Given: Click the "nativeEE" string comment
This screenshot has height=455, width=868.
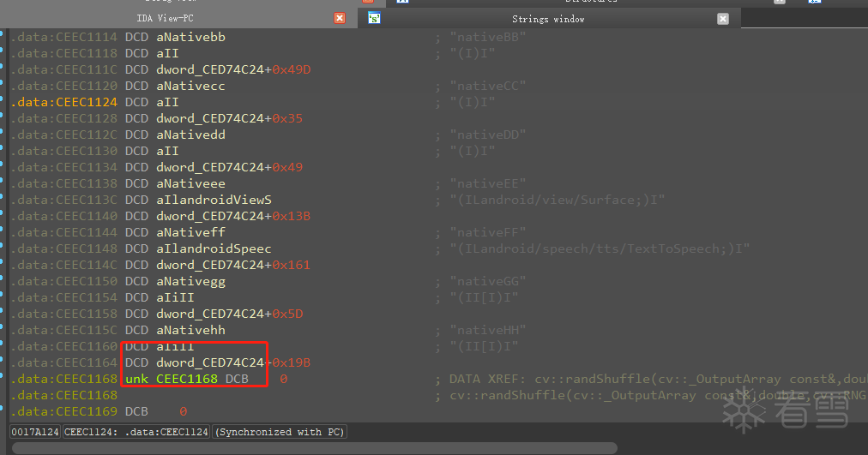Looking at the screenshot, I should click(x=488, y=183).
